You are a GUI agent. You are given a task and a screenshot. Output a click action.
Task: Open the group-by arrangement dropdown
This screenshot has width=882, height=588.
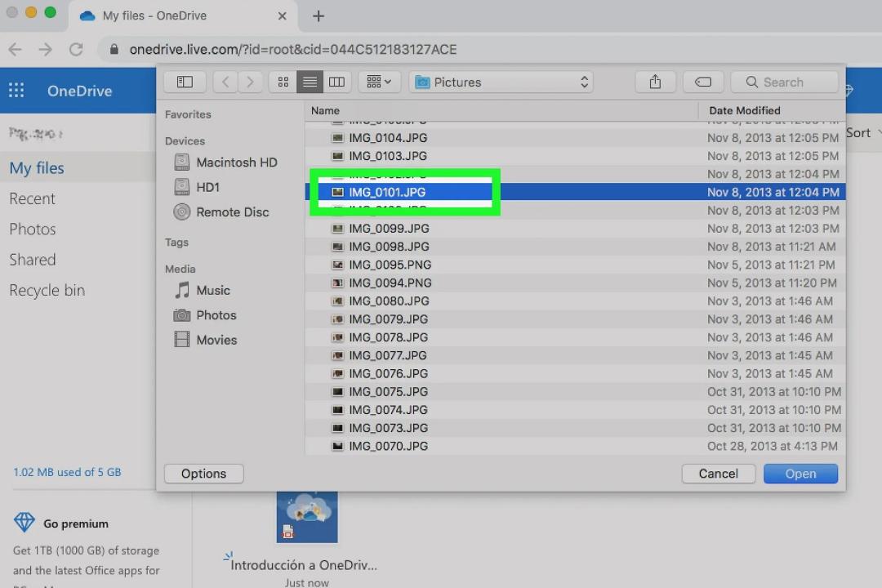pyautogui.click(x=379, y=82)
